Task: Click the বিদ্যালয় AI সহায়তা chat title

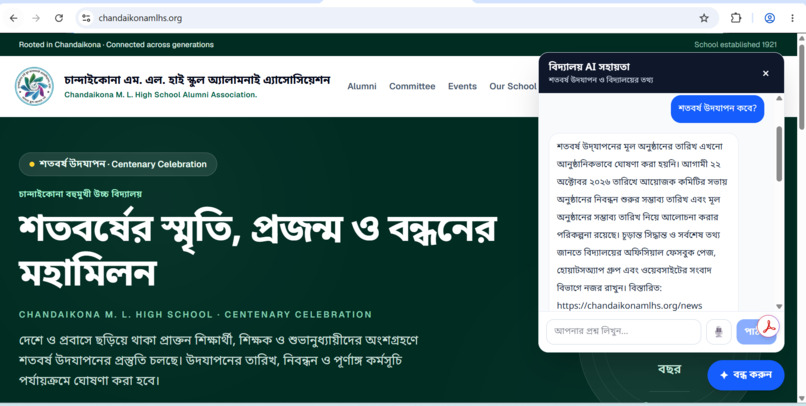Action: click(x=589, y=67)
